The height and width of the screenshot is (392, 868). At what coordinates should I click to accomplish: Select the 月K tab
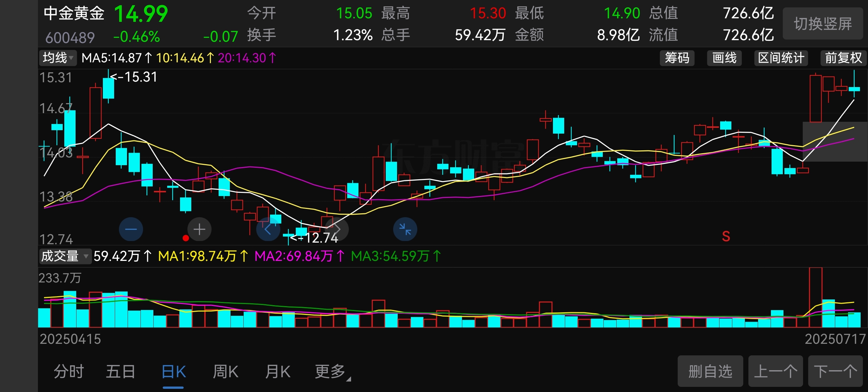click(278, 371)
